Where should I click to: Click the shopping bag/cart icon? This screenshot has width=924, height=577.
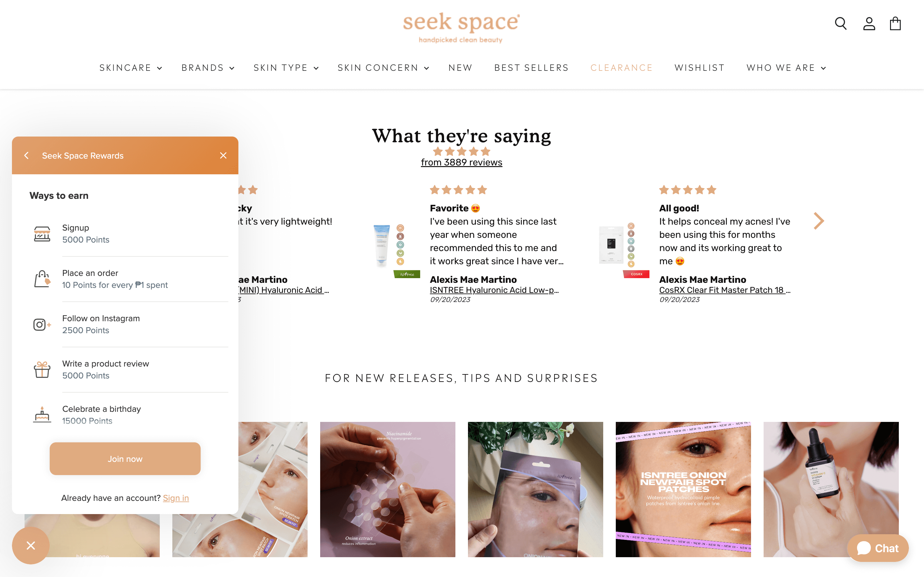pyautogui.click(x=895, y=23)
